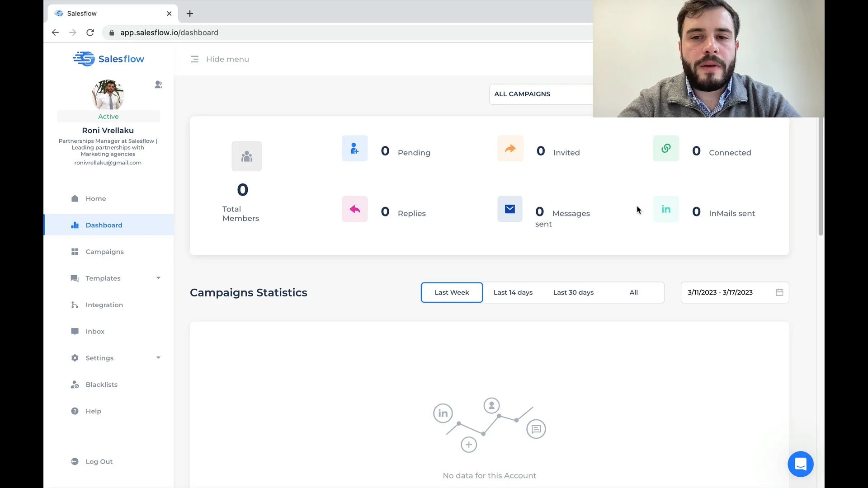Open the Integration page
868x488 pixels.
pyautogui.click(x=104, y=305)
